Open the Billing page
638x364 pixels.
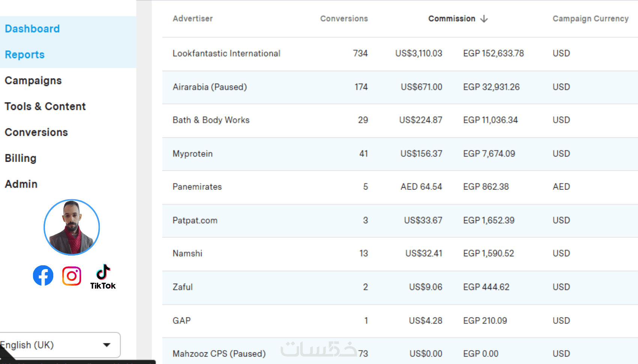(21, 158)
